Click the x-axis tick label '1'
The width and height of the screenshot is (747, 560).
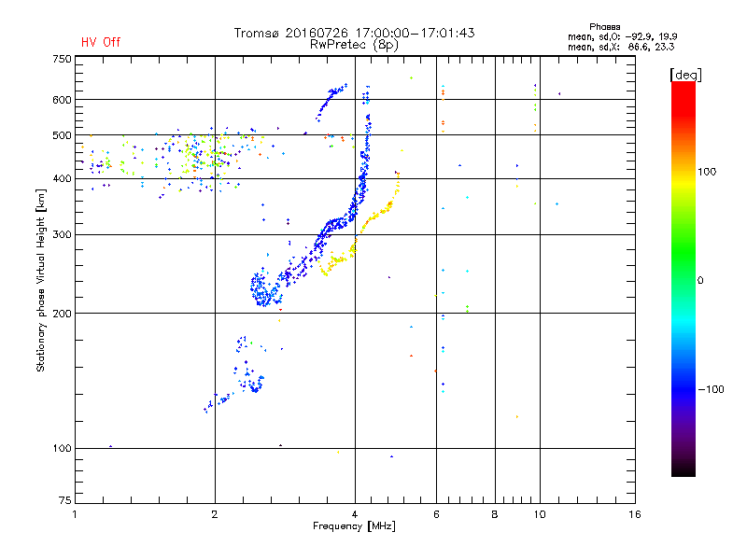75,514
